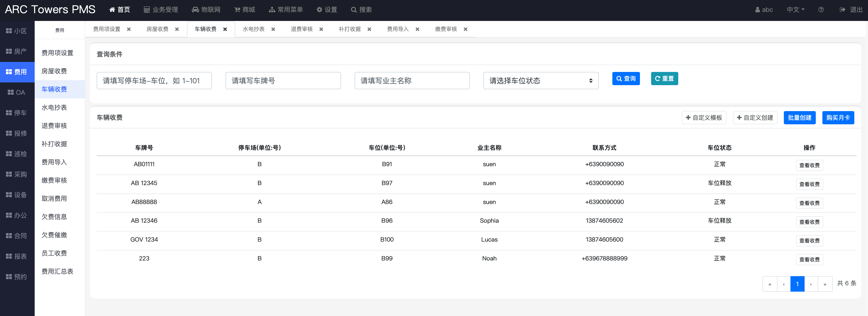Close the 费用项设置 tab
Viewport: 868px width, 316px height.
(129, 29)
